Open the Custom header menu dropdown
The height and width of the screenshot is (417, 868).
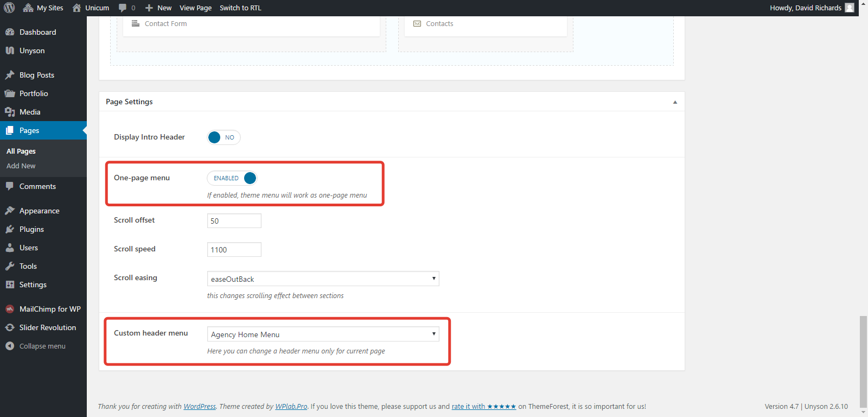coord(323,334)
